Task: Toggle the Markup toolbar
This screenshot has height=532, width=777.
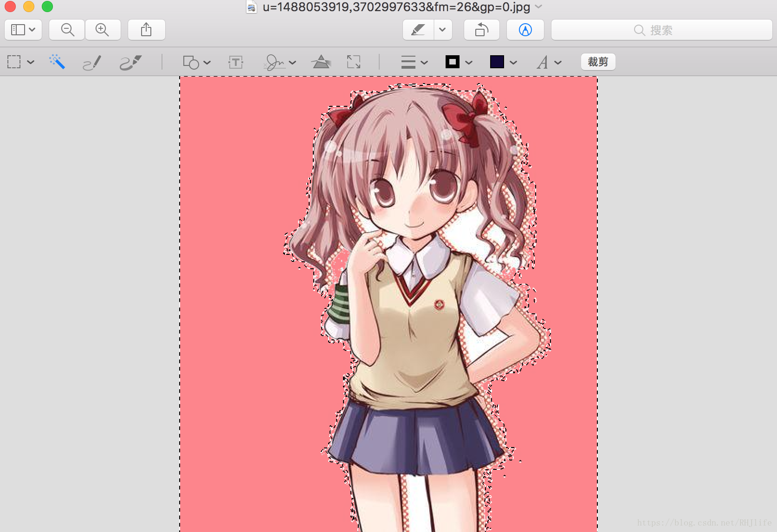Action: tap(525, 30)
